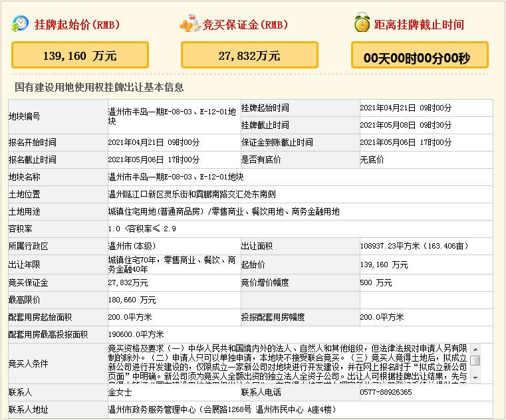Click the down arrow of 竞买人条件 scrollbar
The image size is (506, 420).
click(475, 377)
